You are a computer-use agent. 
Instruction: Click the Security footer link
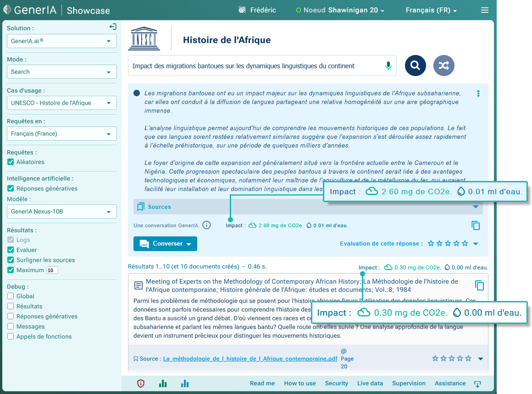pyautogui.click(x=337, y=383)
